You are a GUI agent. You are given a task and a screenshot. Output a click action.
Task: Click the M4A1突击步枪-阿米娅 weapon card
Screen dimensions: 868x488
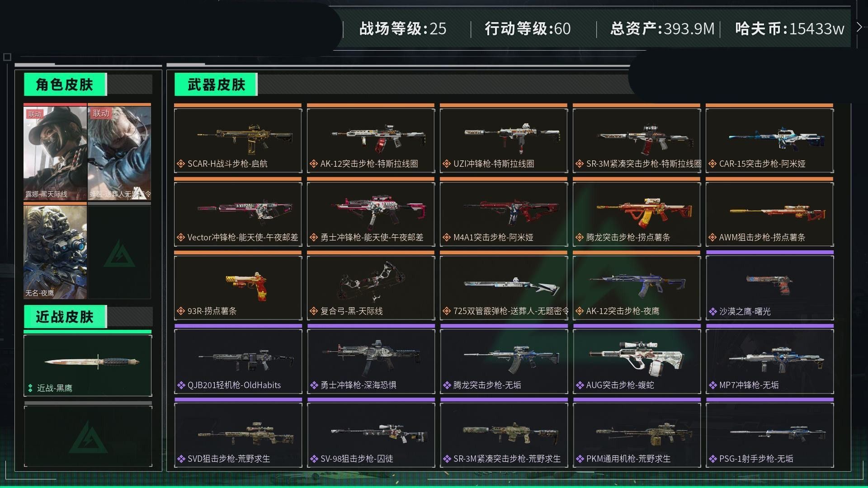(x=504, y=214)
